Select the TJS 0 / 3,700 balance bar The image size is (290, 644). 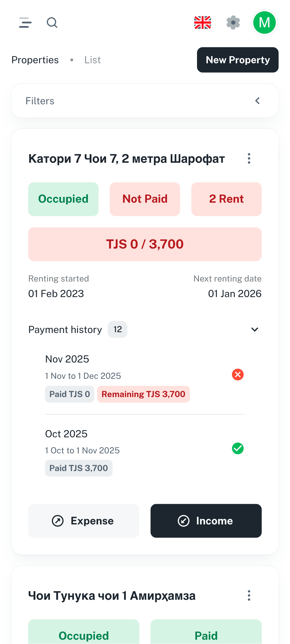145,244
